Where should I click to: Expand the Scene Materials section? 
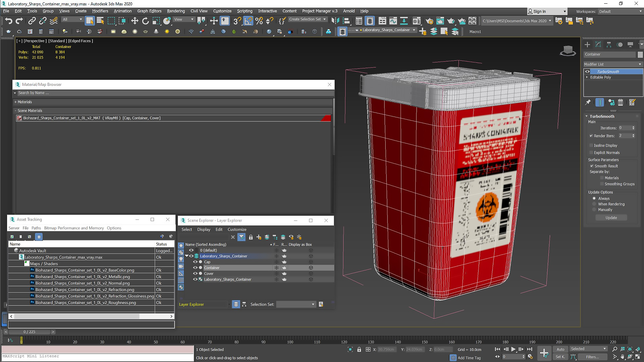15,110
